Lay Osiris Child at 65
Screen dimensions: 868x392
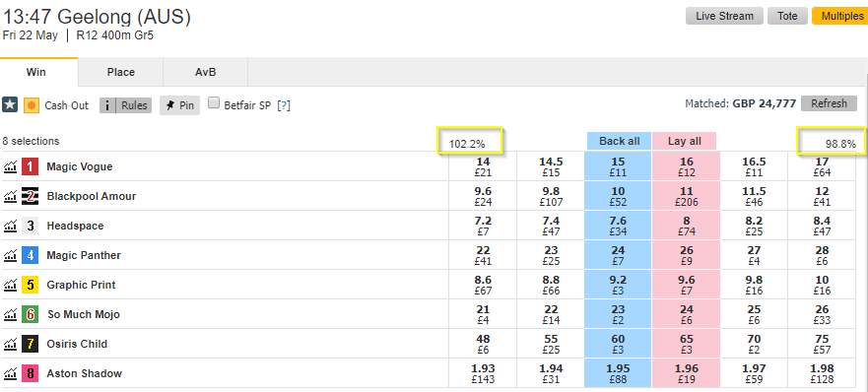tap(687, 344)
